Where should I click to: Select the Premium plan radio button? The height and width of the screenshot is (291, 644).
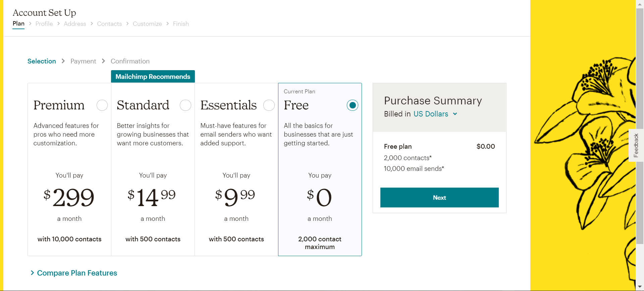coord(102,105)
